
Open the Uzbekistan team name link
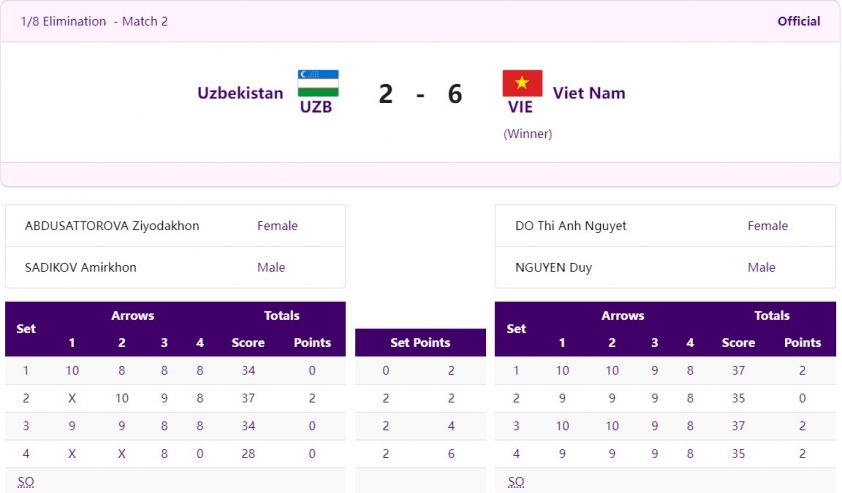[240, 93]
